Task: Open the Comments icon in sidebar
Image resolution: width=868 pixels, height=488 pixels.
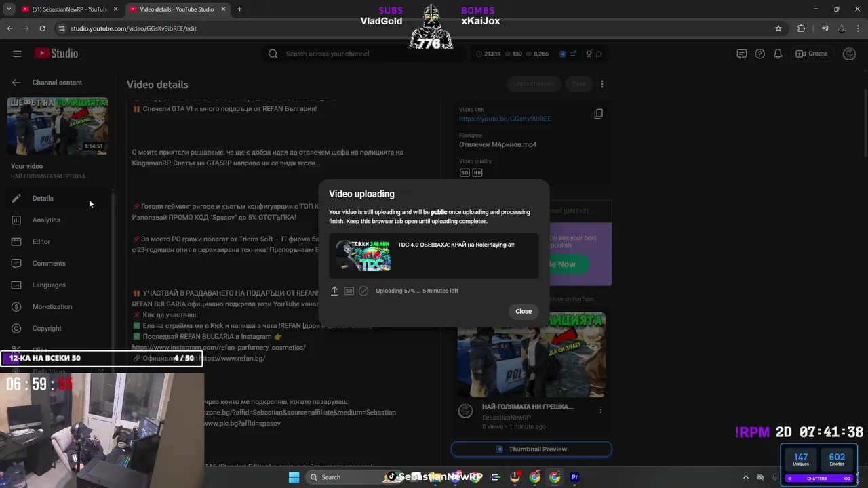Action: pos(16,263)
